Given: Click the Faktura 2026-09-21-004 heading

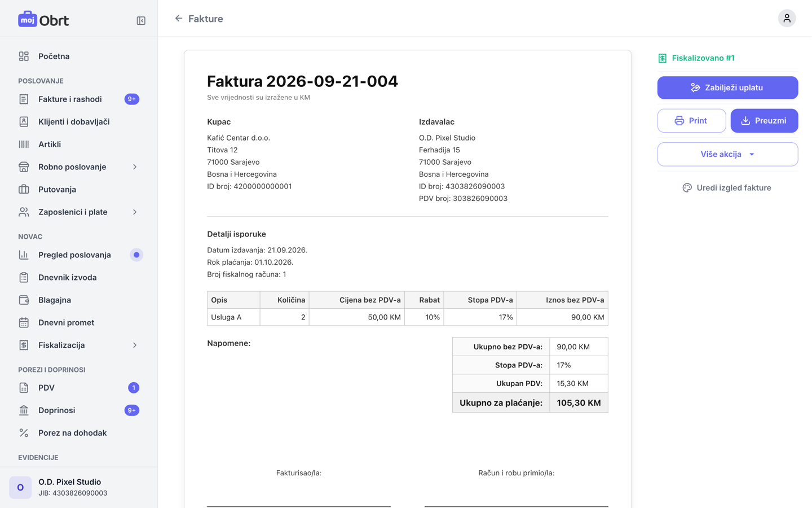Looking at the screenshot, I should click(302, 81).
